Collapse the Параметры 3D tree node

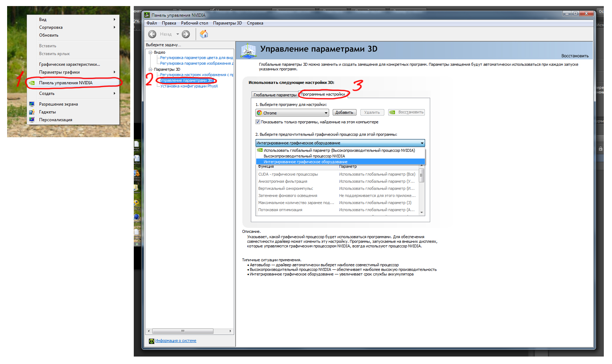point(151,69)
